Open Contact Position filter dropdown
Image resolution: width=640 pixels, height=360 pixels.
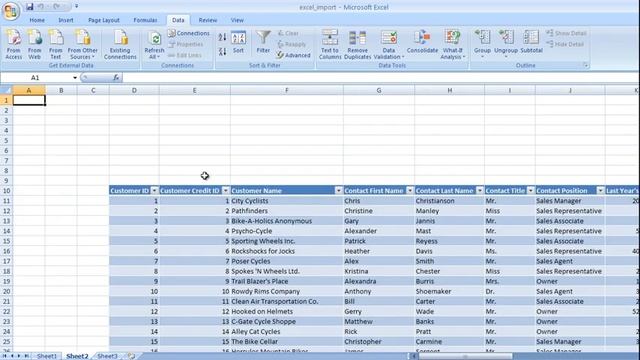point(600,191)
